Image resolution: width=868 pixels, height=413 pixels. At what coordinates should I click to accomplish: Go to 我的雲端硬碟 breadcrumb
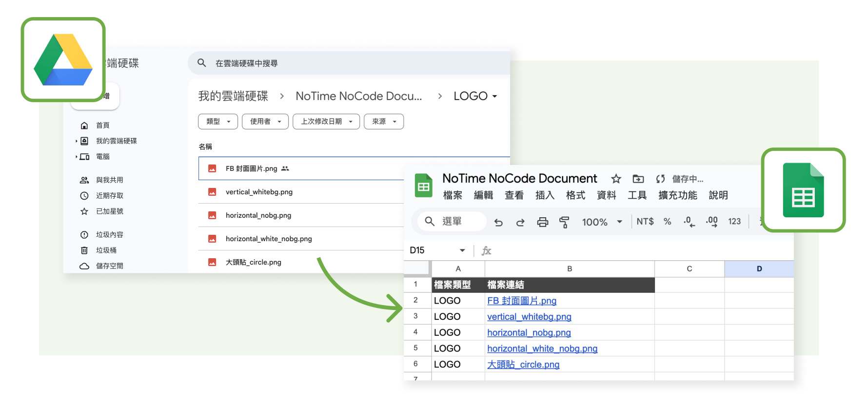pyautogui.click(x=233, y=96)
